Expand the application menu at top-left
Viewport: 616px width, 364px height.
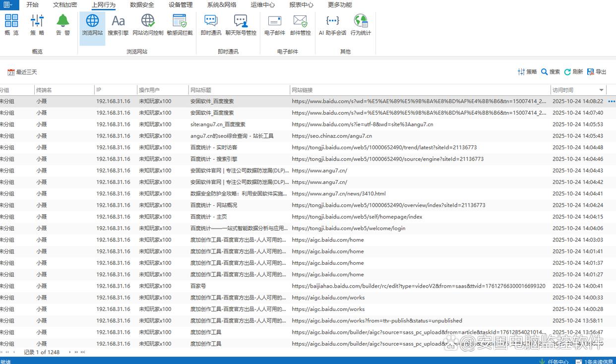click(8, 5)
